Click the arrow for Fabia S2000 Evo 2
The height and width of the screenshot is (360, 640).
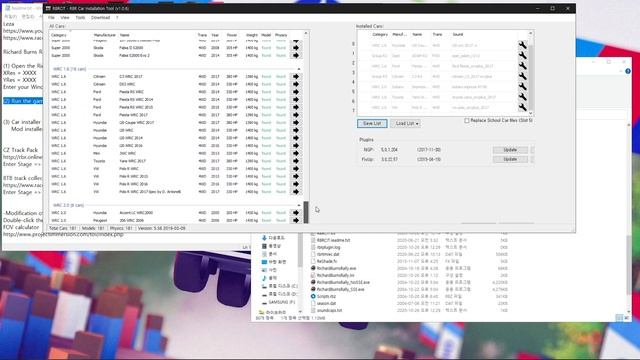(x=296, y=56)
